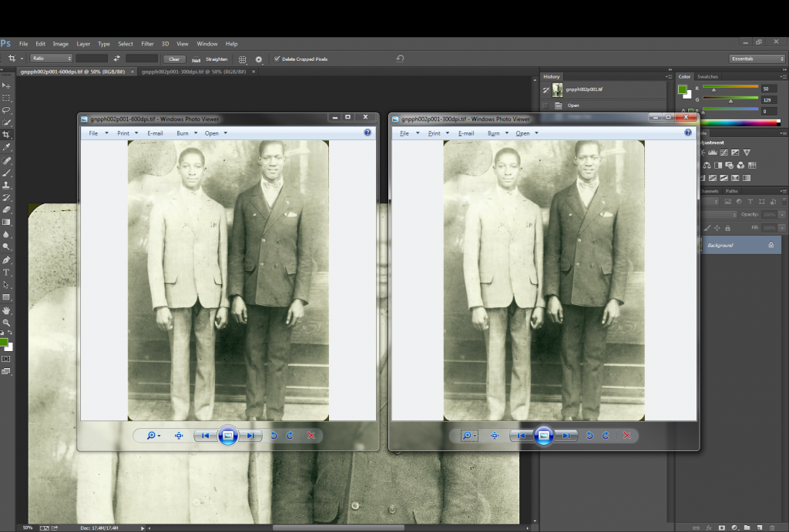The width and height of the screenshot is (789, 532).
Task: Switch to the gnpph002p001-300dpi.tif document tab
Action: [x=193, y=72]
